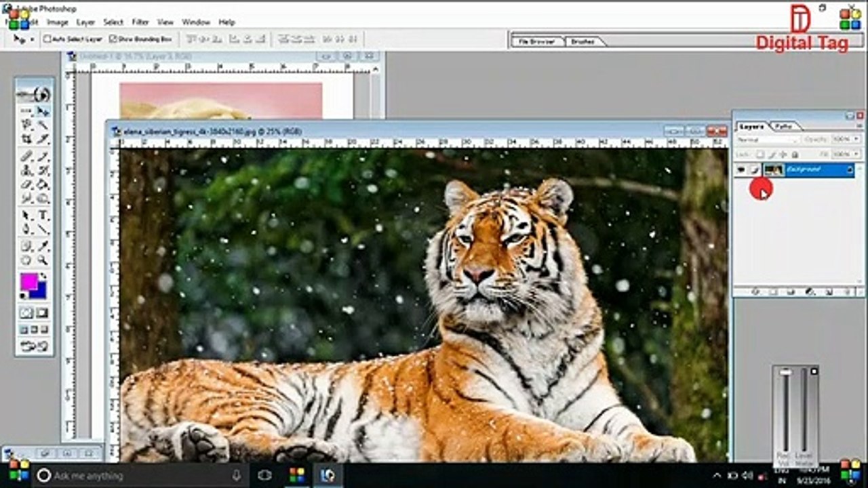
Task: Add a layer style from Layers panel
Action: tap(755, 292)
